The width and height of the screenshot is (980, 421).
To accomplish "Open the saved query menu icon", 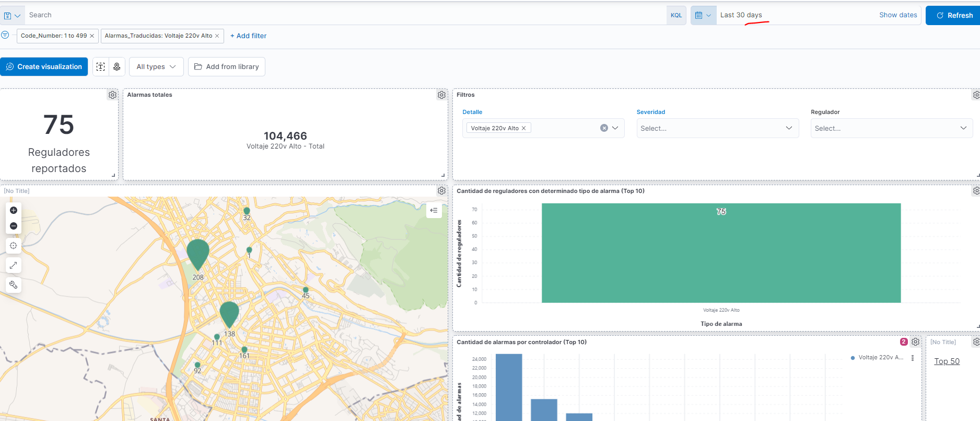I will click(x=11, y=16).
